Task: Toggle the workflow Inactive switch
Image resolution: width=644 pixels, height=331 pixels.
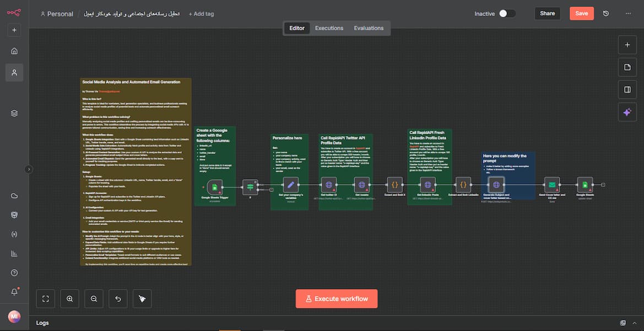Action: (507, 14)
